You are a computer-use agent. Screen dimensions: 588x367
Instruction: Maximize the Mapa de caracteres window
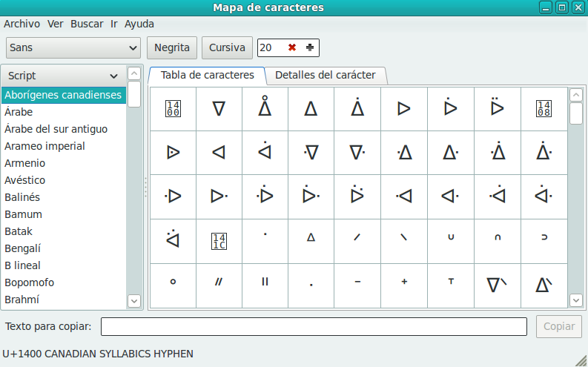(x=562, y=7)
